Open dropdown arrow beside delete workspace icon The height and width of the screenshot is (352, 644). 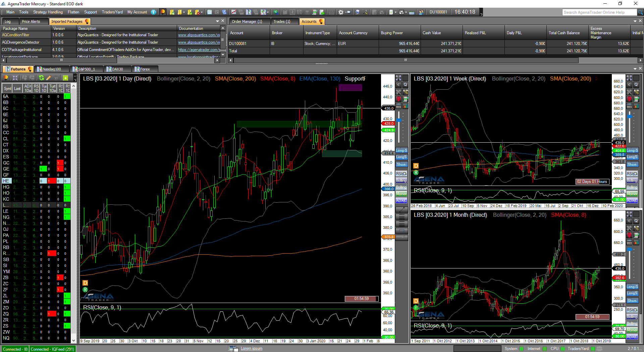[202, 12]
